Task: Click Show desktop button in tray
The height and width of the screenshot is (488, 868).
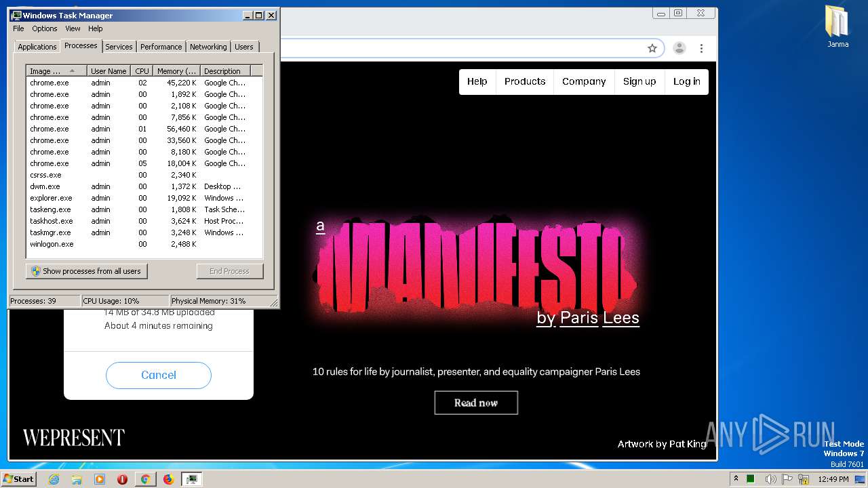Action: [860, 479]
